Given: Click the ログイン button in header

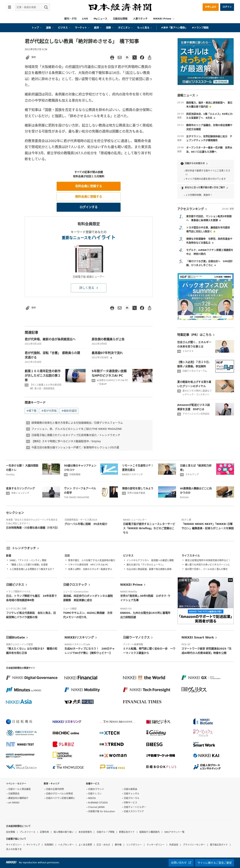Looking at the screenshot, I should pos(227,7).
